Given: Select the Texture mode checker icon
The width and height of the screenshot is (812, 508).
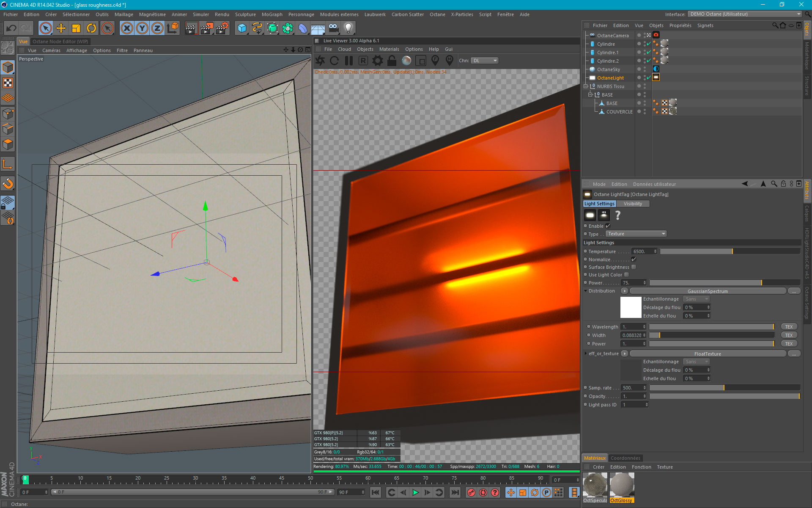Looking at the screenshot, I should (x=8, y=83).
